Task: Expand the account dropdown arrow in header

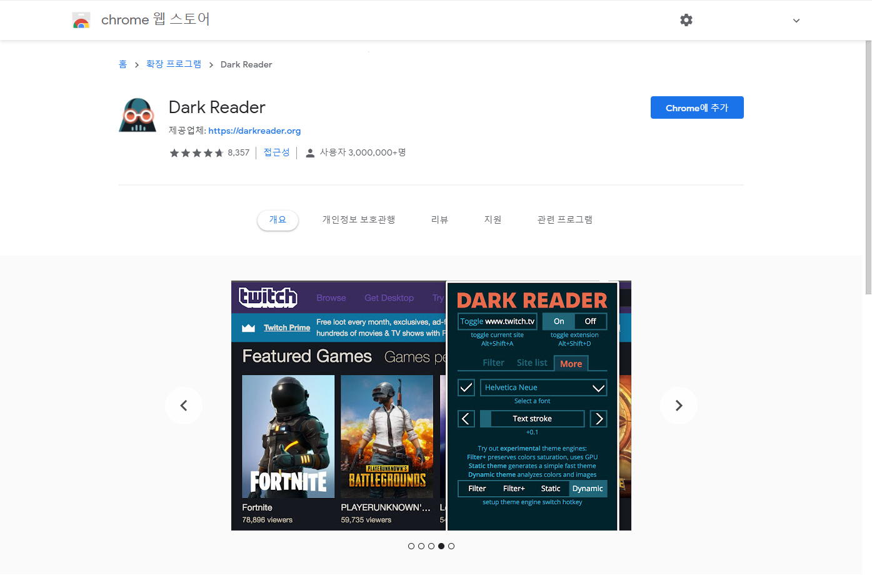Action: pos(796,21)
